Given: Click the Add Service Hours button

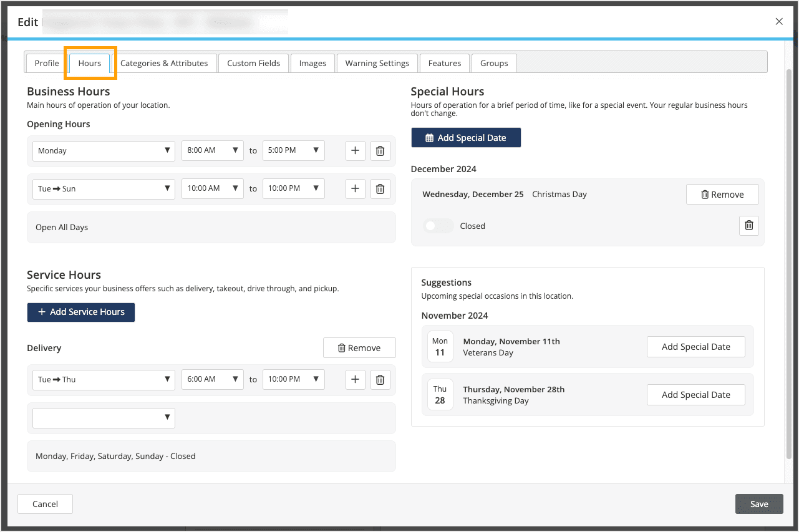Looking at the screenshot, I should [x=81, y=312].
